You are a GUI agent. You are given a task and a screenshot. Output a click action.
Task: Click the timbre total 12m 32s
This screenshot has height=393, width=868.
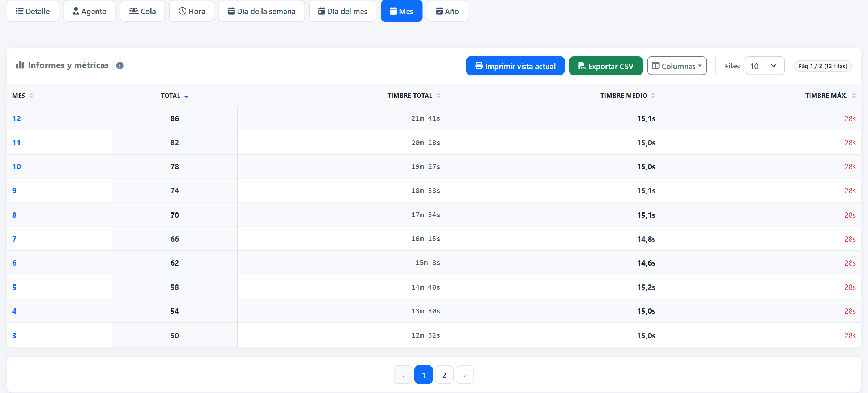tap(426, 335)
